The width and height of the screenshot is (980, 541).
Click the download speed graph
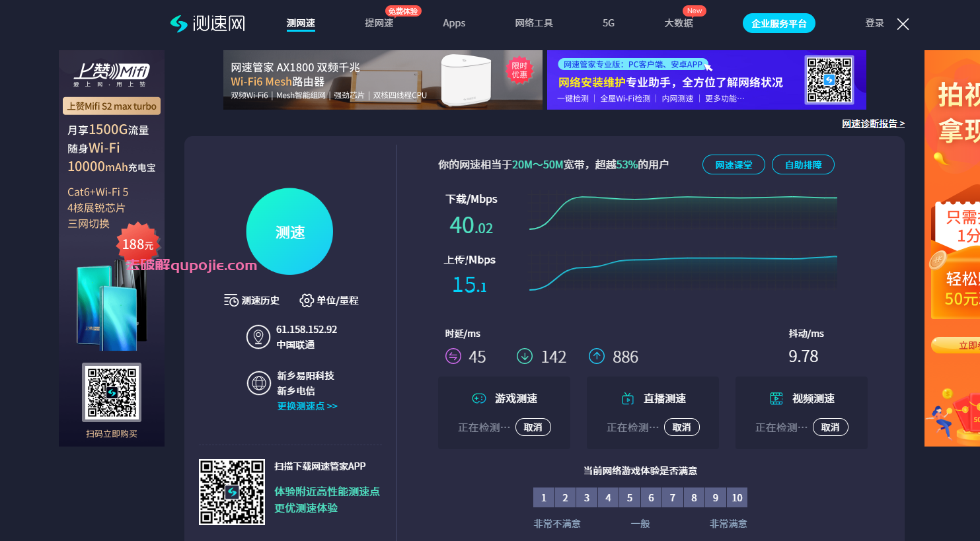683,211
